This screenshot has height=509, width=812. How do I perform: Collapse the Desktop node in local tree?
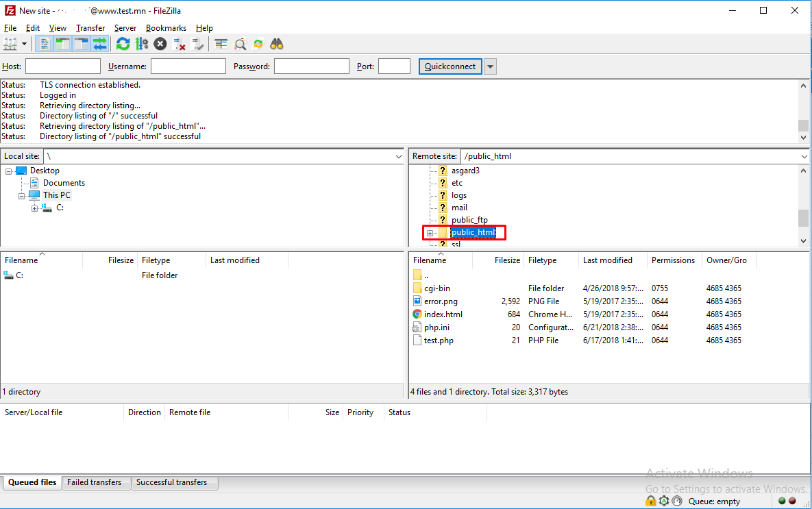pos(9,171)
